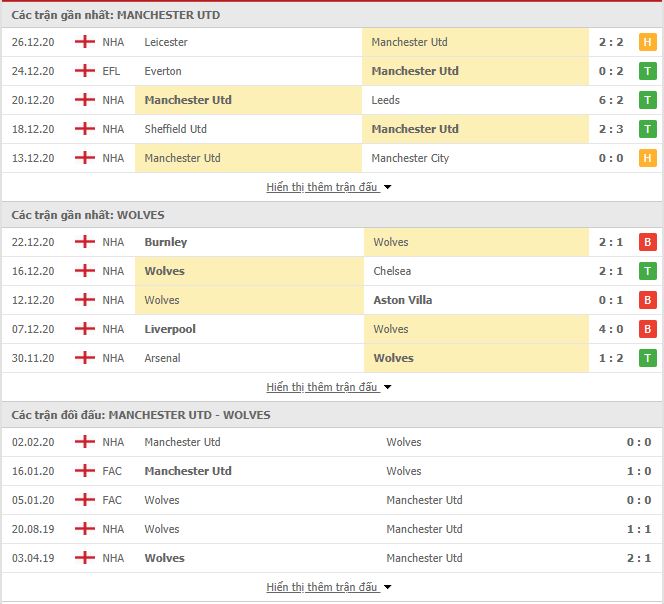The image size is (664, 604).
Task: Click the orange H badge for Leicester match
Action: pyautogui.click(x=647, y=43)
